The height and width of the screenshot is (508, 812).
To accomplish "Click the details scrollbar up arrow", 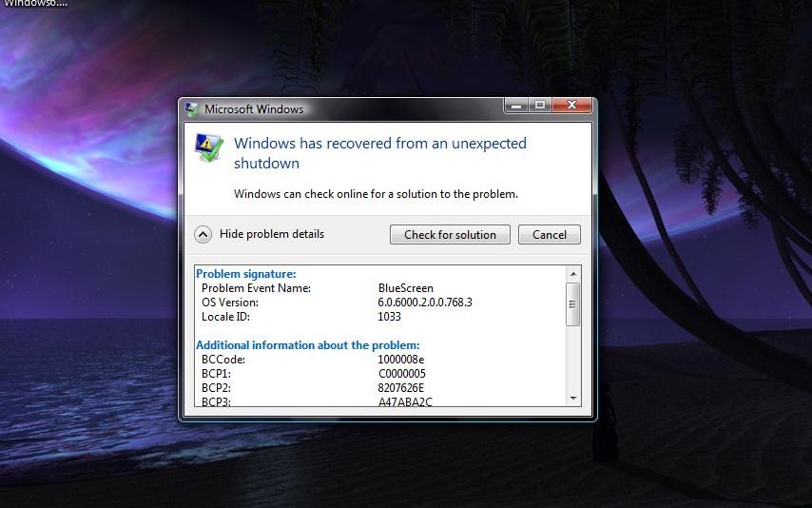I will (x=572, y=273).
